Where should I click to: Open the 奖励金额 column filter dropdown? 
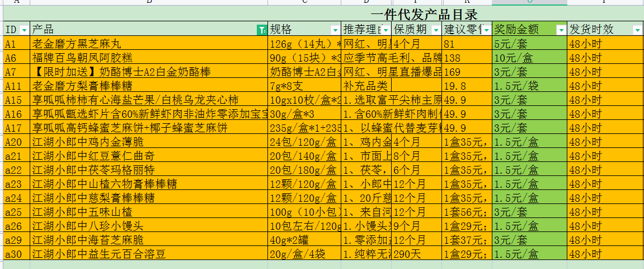[x=561, y=30]
